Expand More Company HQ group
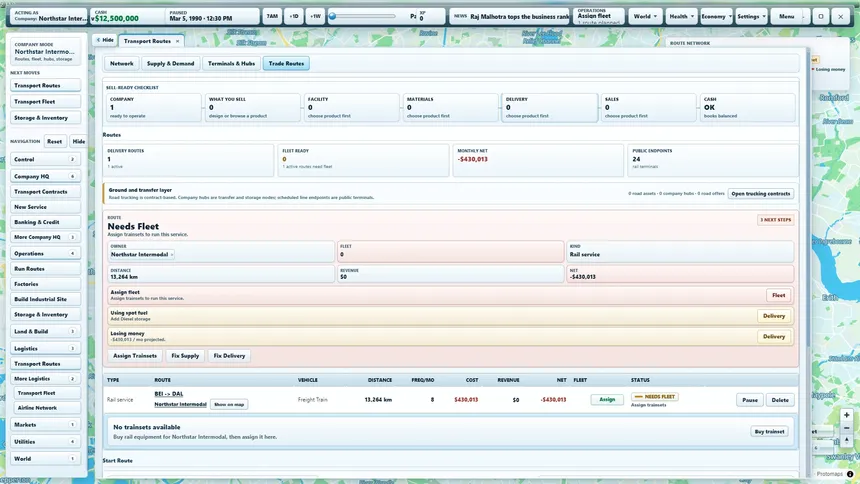 45,237
